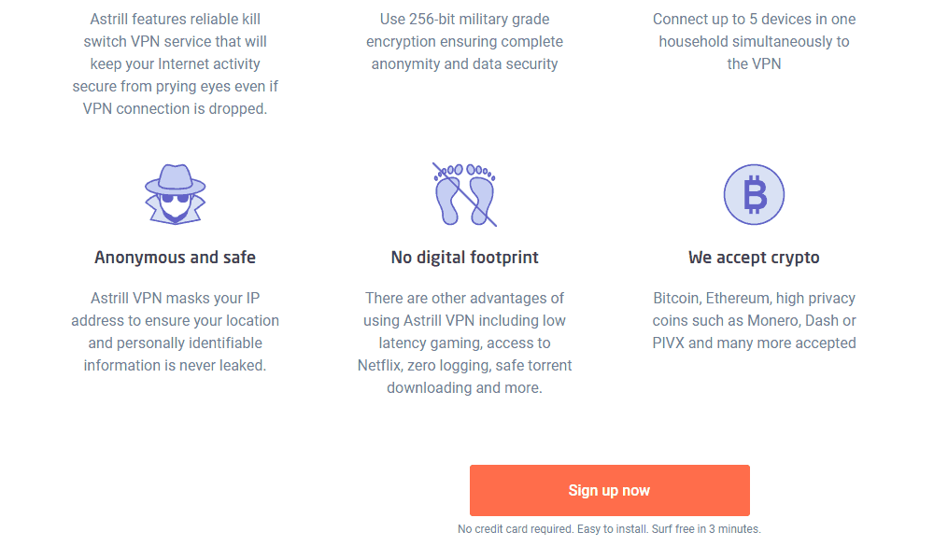The height and width of the screenshot is (560, 934).
Task: Click the kill switch VPN description paragraph
Action: click(176, 63)
